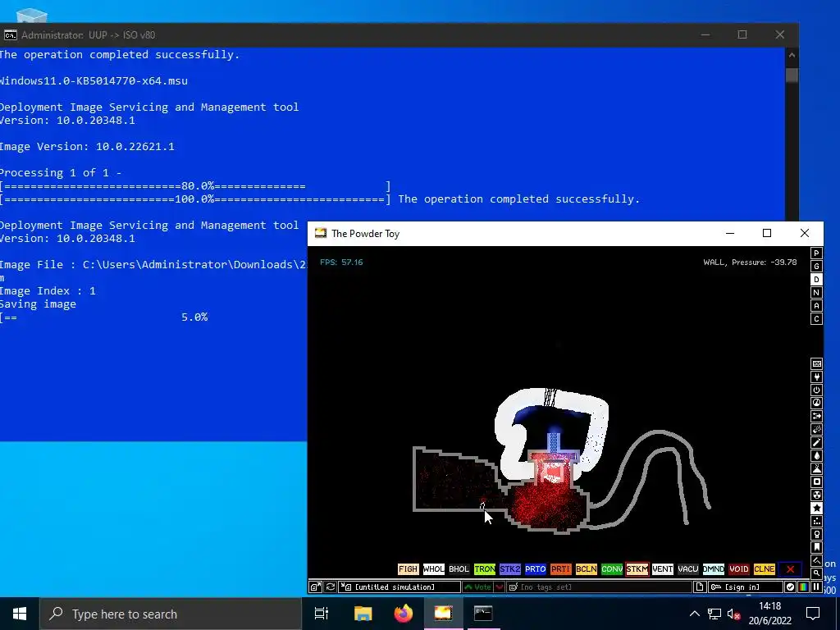The image size is (840, 630).
Task: Click the [no tags set] tags field
Action: pos(599,587)
